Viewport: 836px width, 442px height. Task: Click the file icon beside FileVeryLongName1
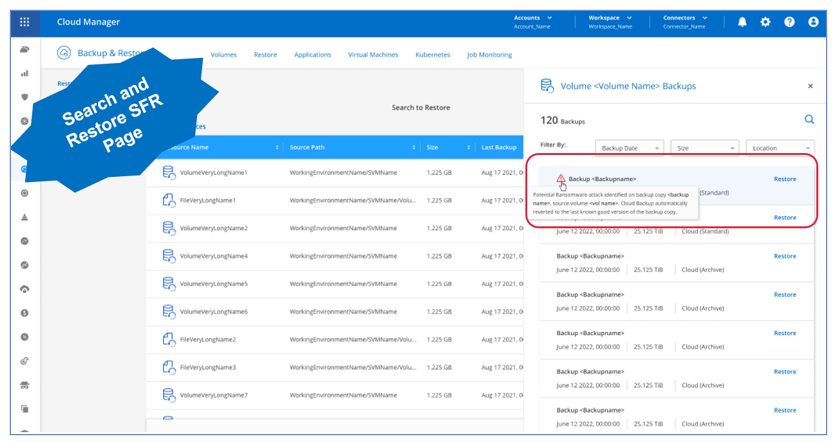coord(169,201)
